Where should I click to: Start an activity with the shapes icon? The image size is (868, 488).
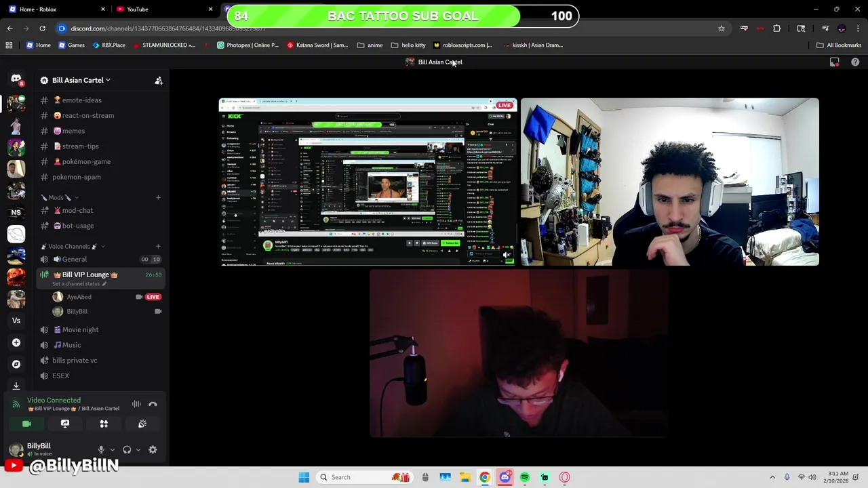click(104, 424)
